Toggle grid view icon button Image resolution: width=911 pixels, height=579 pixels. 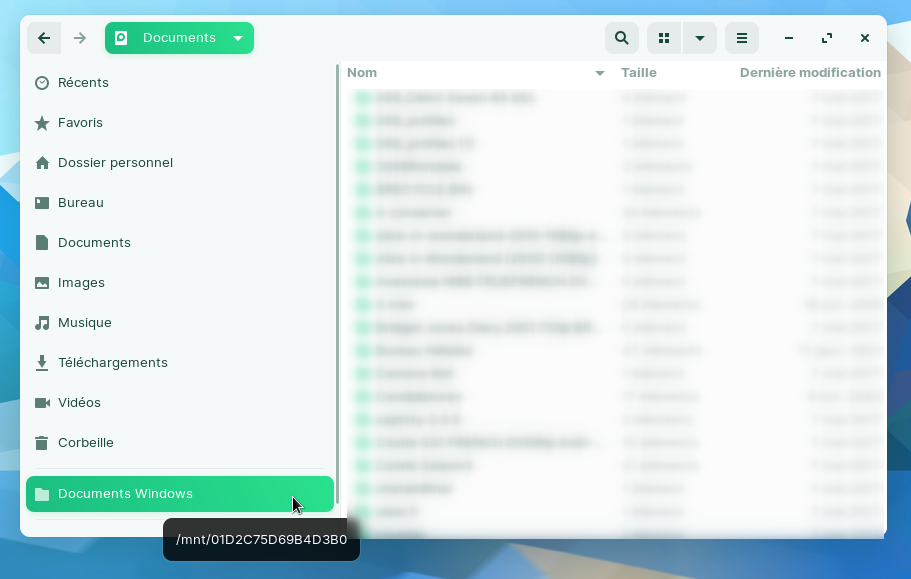(x=664, y=38)
